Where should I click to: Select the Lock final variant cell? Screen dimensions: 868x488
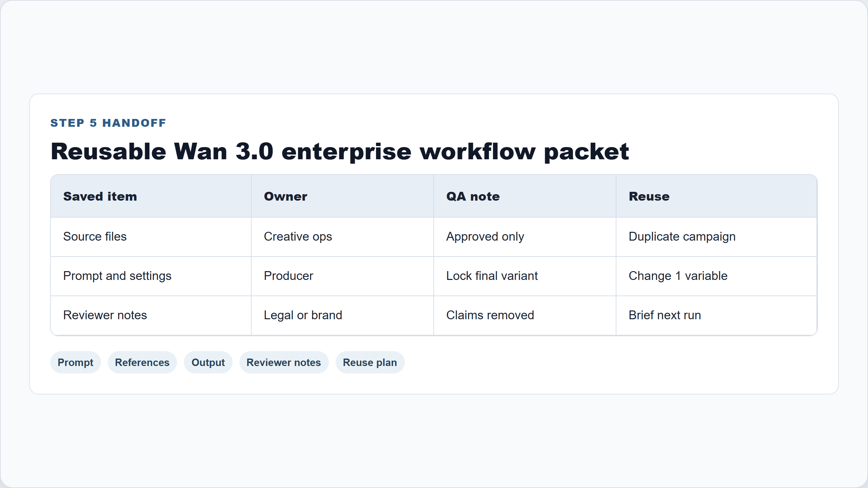(x=525, y=276)
